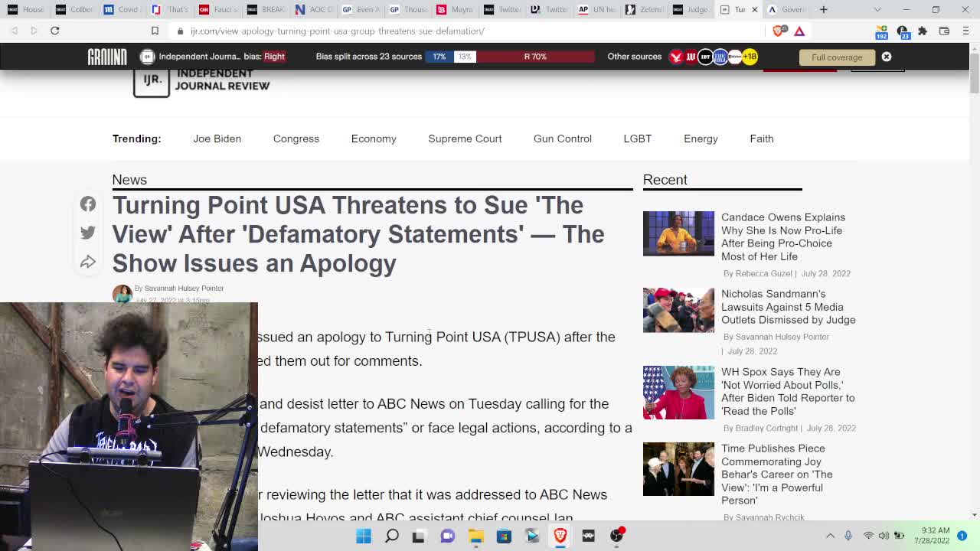980x551 pixels.
Task: Open File Explorer from taskbar
Action: (475, 536)
